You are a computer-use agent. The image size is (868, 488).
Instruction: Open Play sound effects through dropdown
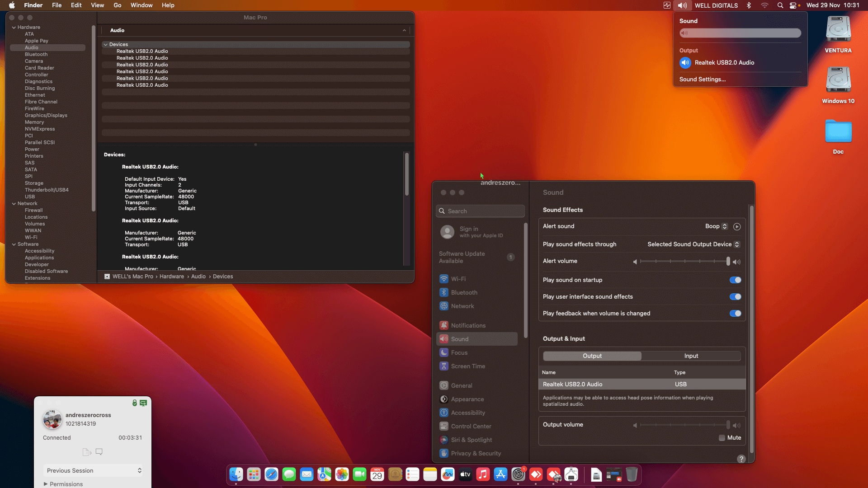click(693, 244)
